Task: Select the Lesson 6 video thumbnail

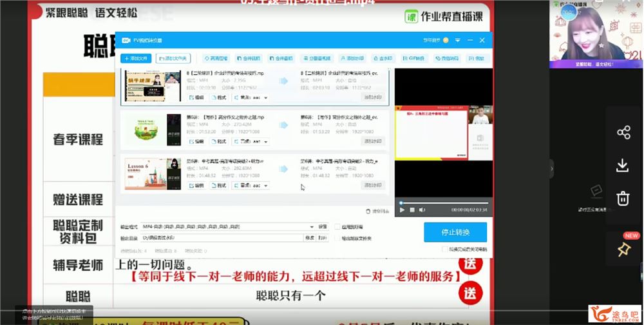Action: (x=153, y=174)
